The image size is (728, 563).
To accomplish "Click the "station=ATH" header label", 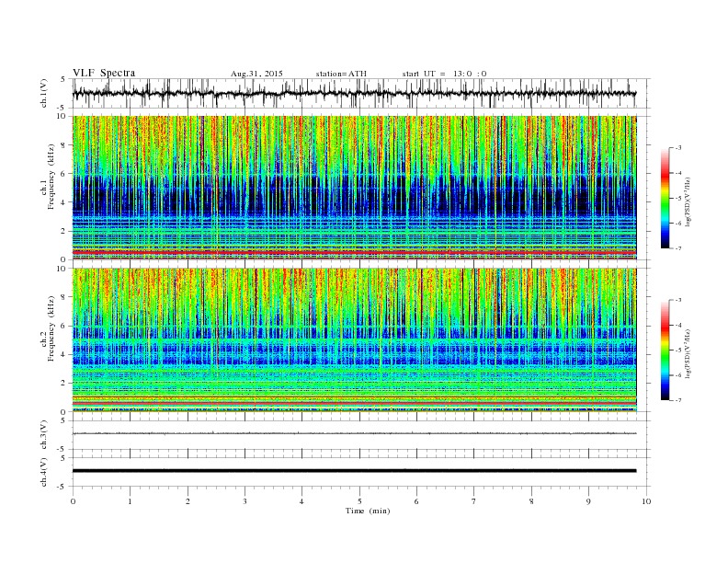I will tap(341, 74).
